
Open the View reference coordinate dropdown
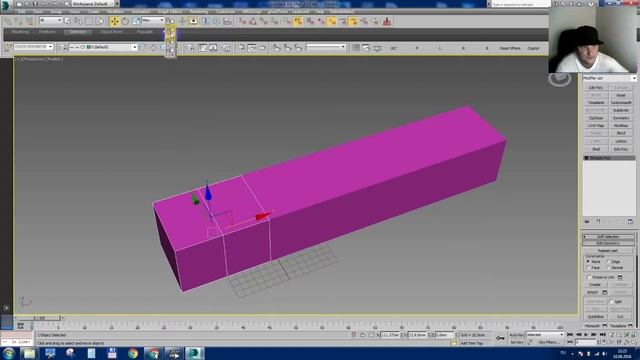click(153, 20)
